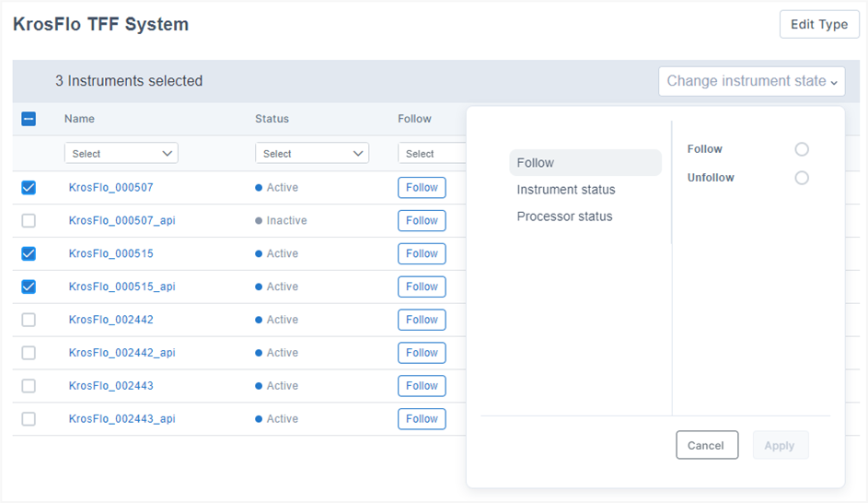Click the Inactive status of KrosFlo_000507_api
The image size is (868, 503).
(281, 220)
